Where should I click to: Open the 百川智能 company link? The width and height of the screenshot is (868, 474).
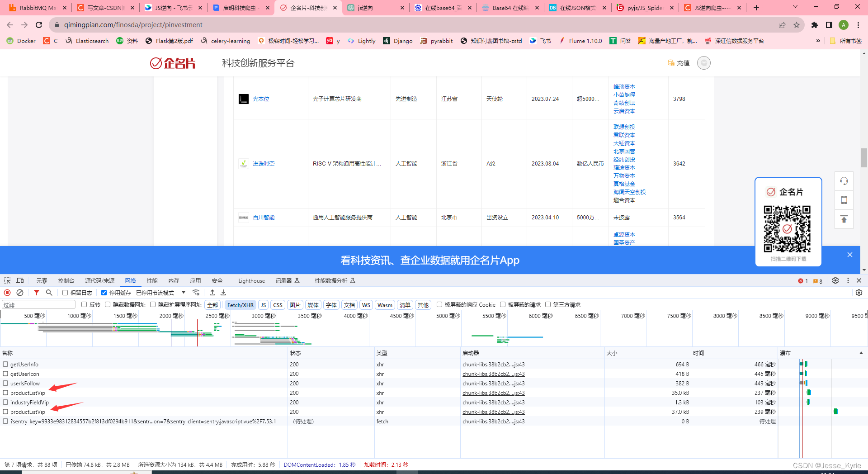pyautogui.click(x=264, y=218)
